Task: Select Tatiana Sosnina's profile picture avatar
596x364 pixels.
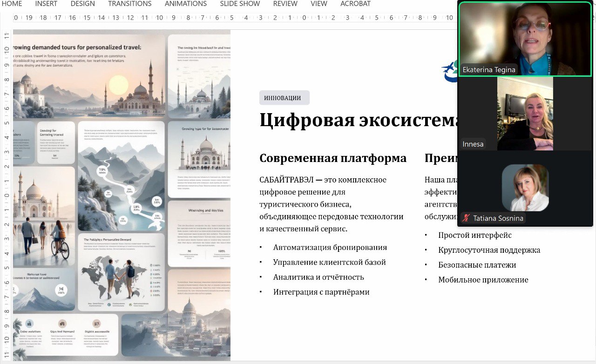Action: 525,188
